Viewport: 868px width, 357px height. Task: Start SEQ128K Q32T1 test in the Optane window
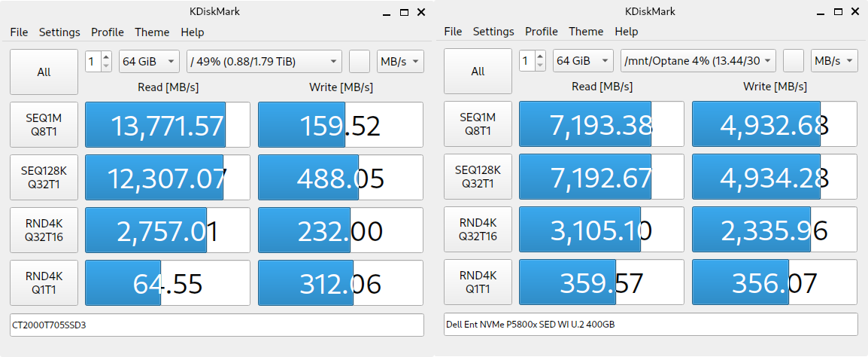point(478,177)
